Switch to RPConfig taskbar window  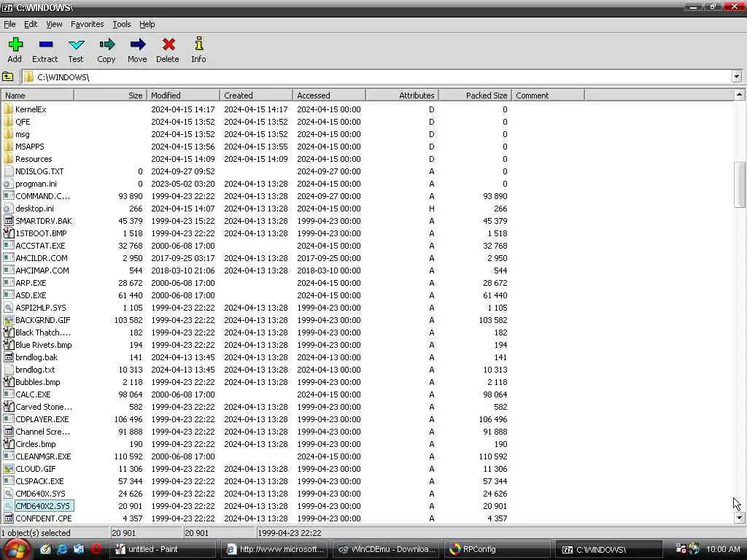(x=498, y=550)
